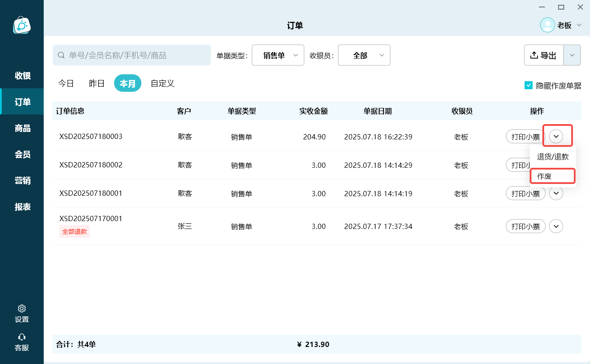Collapse actions menu for order XSD202507180003
The image size is (590, 364).
[x=556, y=136]
